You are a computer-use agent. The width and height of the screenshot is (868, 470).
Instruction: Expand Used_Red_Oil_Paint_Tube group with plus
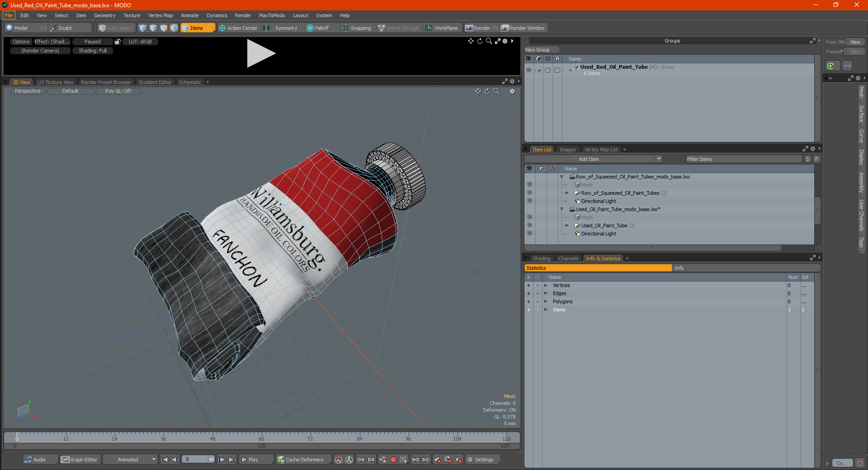[570, 70]
